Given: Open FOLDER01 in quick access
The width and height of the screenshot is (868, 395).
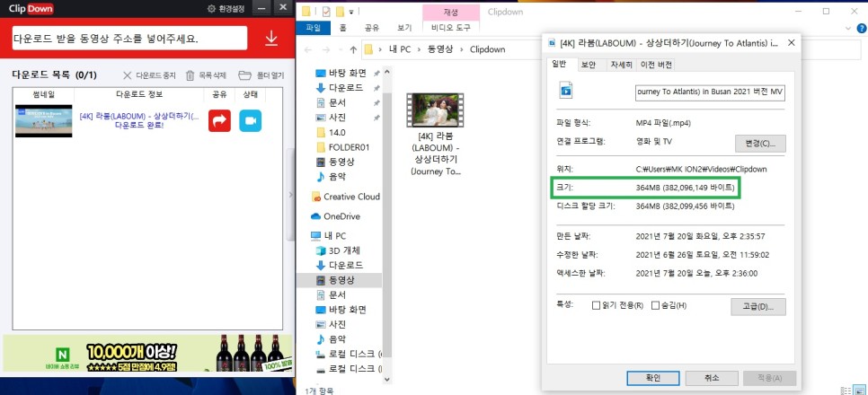Looking at the screenshot, I should (342, 147).
